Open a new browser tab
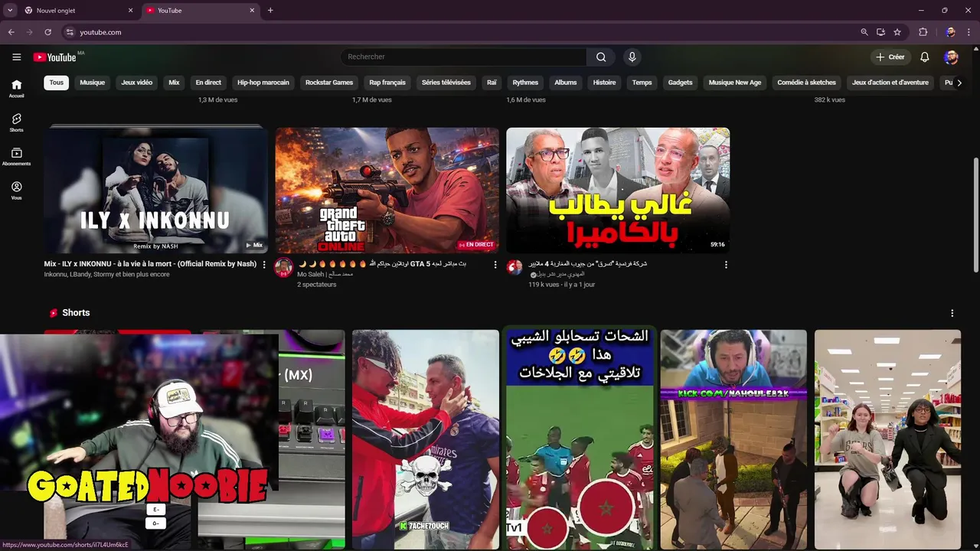Screen dimensions: 980x551 [x=270, y=11]
